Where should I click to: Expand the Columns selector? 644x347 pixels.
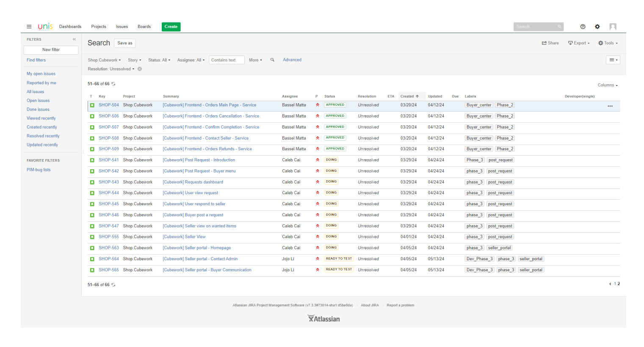click(x=607, y=85)
